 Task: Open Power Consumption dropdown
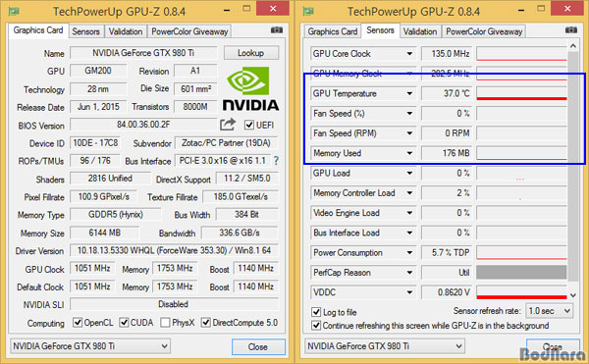click(409, 252)
